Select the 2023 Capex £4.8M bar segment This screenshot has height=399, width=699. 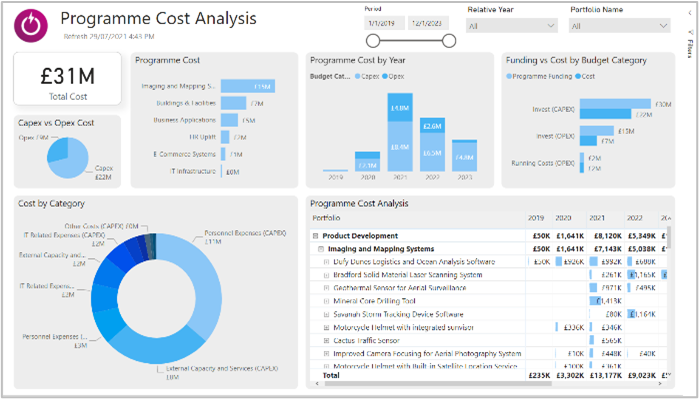click(464, 157)
